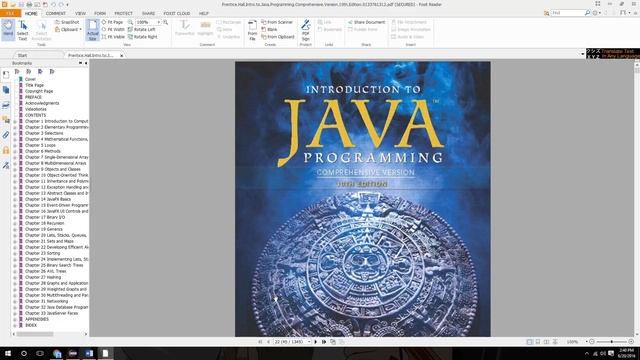Click the Share Document button
The image size is (640, 360).
click(366, 22)
